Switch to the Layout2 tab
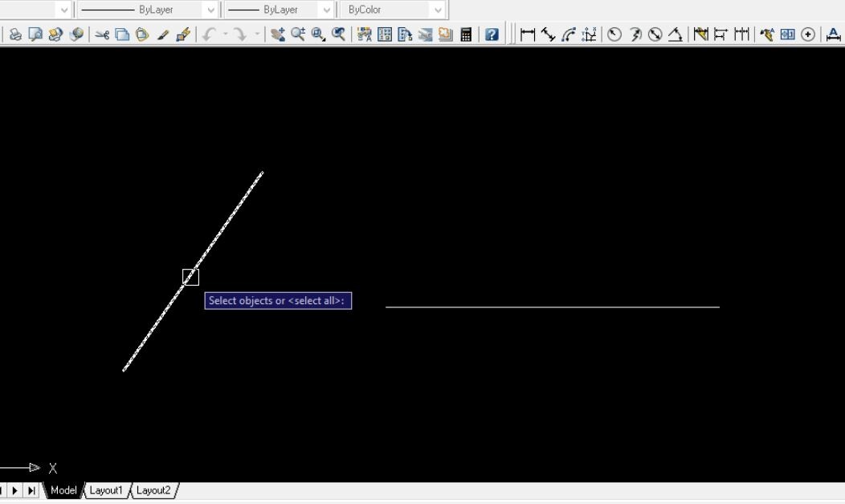The width and height of the screenshot is (845, 504). click(152, 490)
